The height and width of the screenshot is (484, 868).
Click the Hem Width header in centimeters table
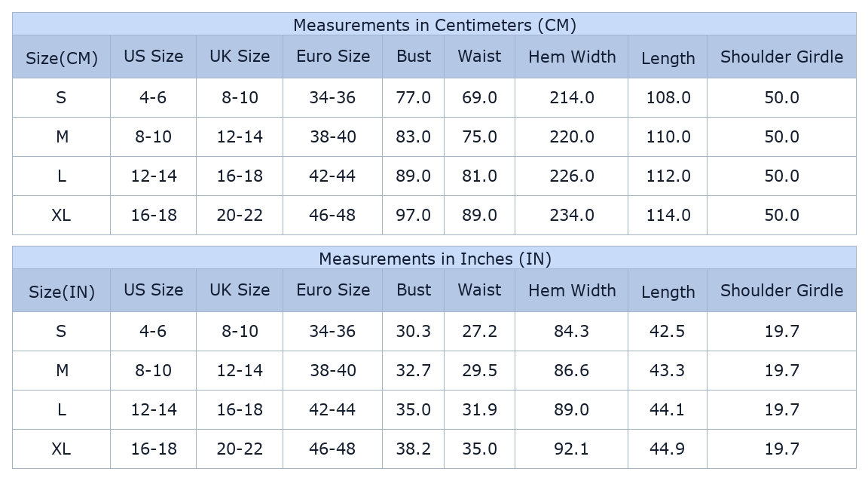pyautogui.click(x=572, y=57)
